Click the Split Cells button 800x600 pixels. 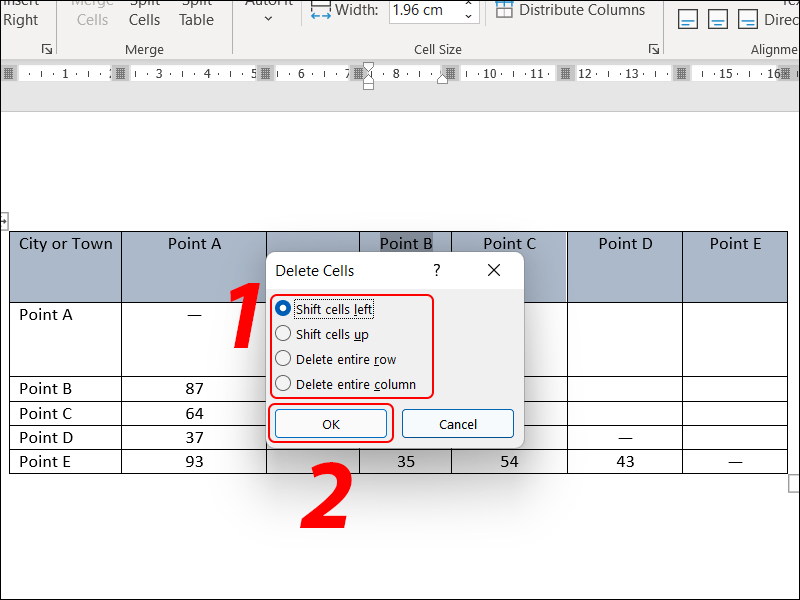pyautogui.click(x=144, y=14)
